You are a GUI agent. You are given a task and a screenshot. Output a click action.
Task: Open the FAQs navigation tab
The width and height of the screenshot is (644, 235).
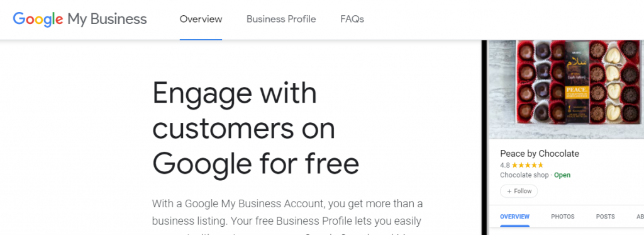tap(352, 19)
